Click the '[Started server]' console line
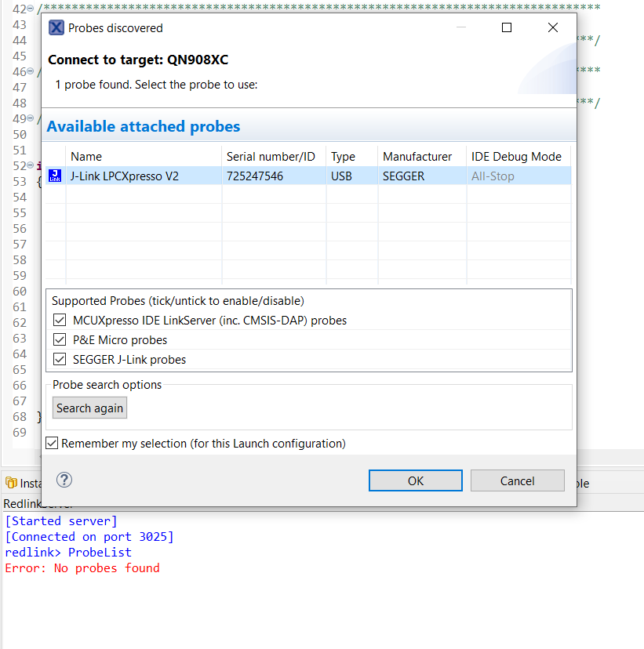 pyautogui.click(x=61, y=520)
